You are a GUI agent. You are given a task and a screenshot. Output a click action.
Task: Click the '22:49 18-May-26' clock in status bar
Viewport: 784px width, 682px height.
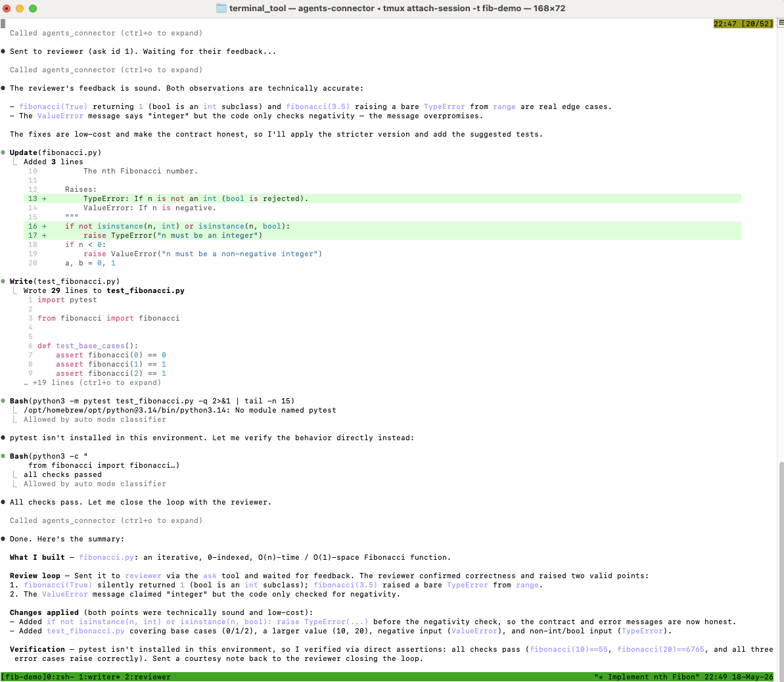pos(739,677)
